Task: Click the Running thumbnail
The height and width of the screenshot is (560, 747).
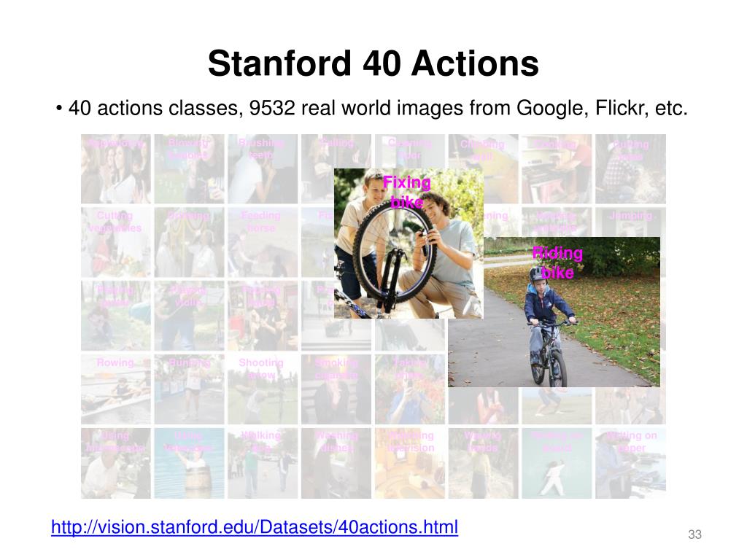Action: [x=189, y=389]
